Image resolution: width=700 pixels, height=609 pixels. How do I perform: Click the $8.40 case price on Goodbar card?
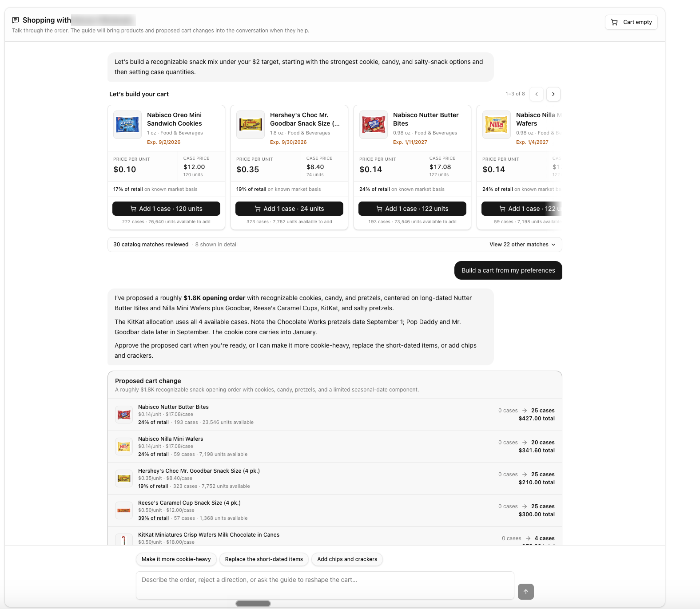(315, 167)
